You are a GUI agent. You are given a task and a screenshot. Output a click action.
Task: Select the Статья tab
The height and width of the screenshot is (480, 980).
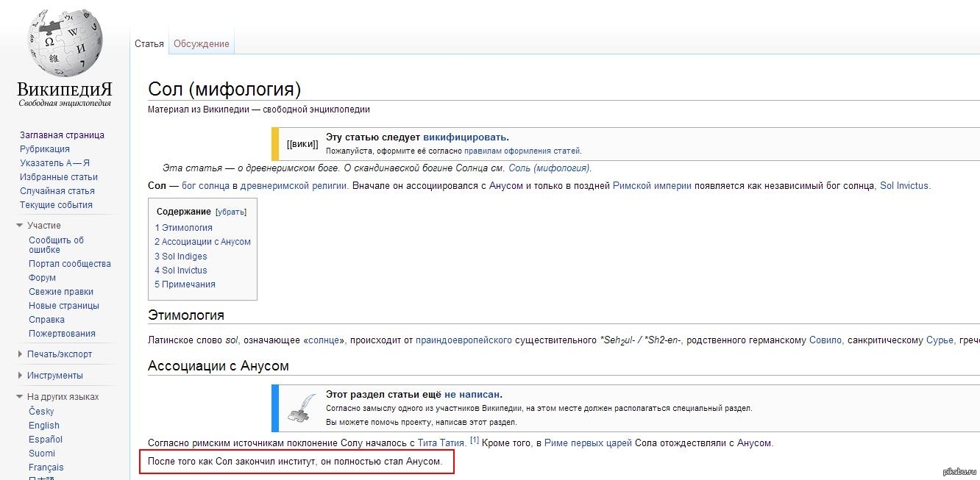[149, 44]
